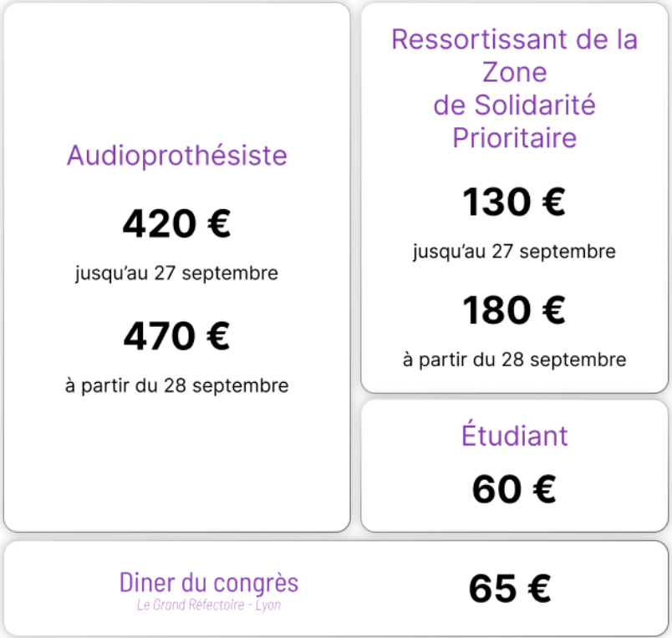Viewport: 672px width, 638px height.
Task: Click the word "Zone" in the title
Action: 514,72
